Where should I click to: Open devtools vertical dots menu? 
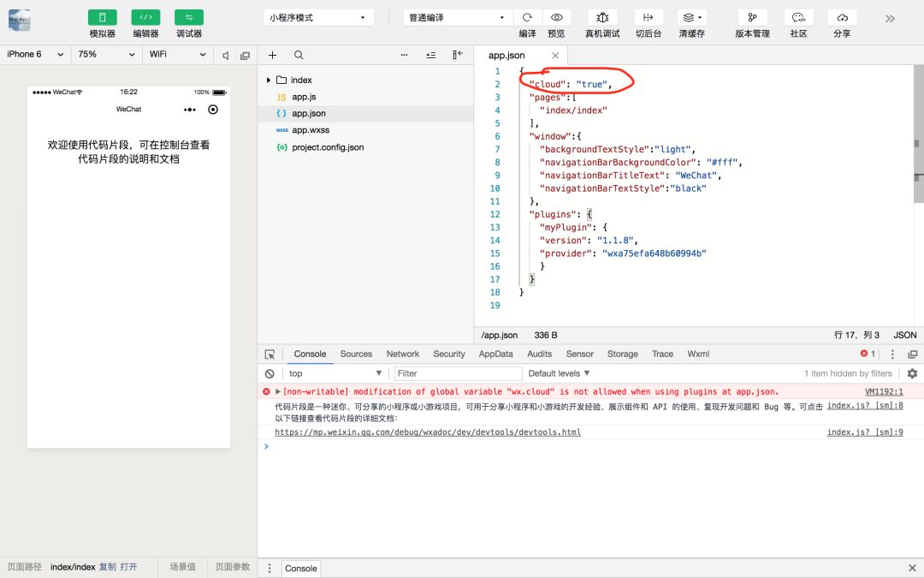click(x=892, y=355)
